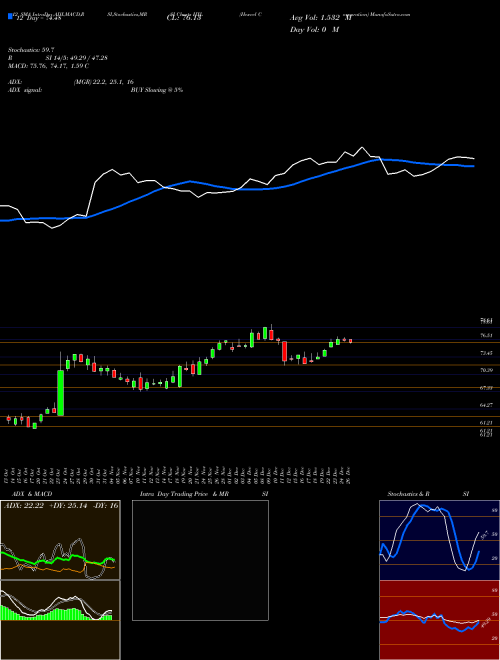The image size is (500, 660).
Task: Click the MACD values line '73.76, 74.17, 1.59'
Action: click(x=48, y=66)
